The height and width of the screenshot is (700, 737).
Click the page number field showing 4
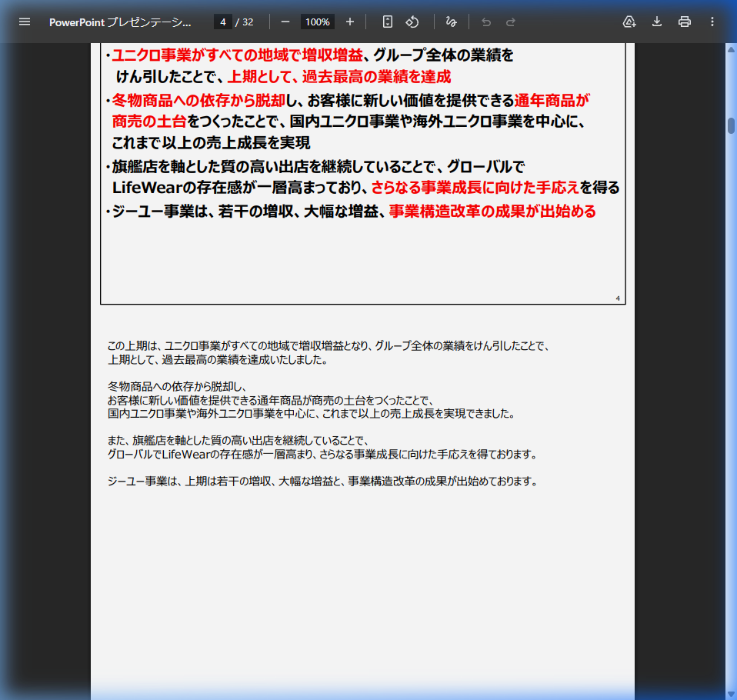(x=223, y=22)
